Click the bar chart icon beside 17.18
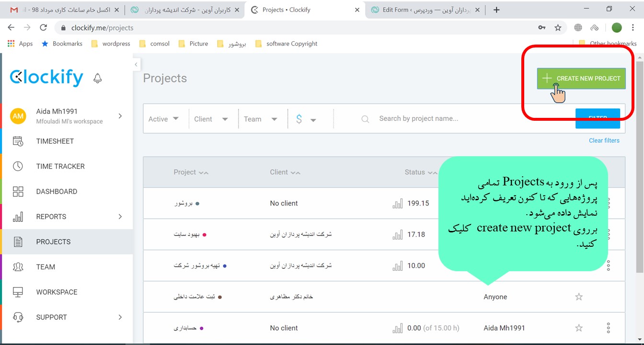Image resolution: width=644 pixels, height=345 pixels. click(397, 235)
